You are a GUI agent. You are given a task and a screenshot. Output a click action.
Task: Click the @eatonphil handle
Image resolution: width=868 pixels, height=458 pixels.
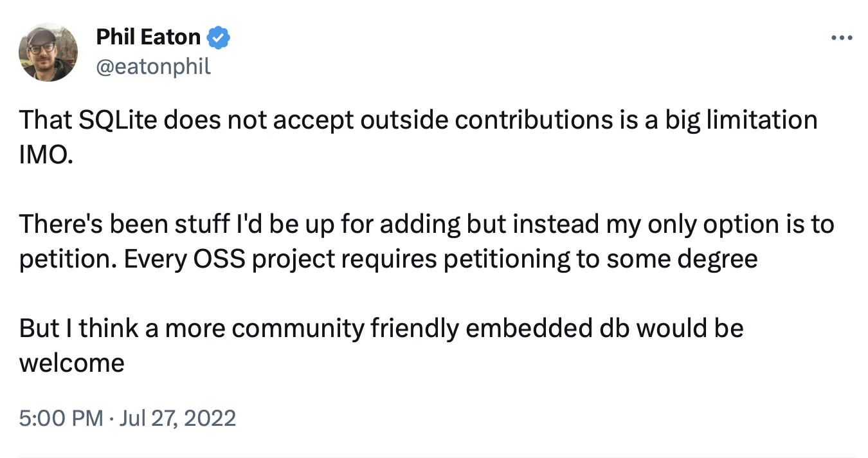click(153, 66)
